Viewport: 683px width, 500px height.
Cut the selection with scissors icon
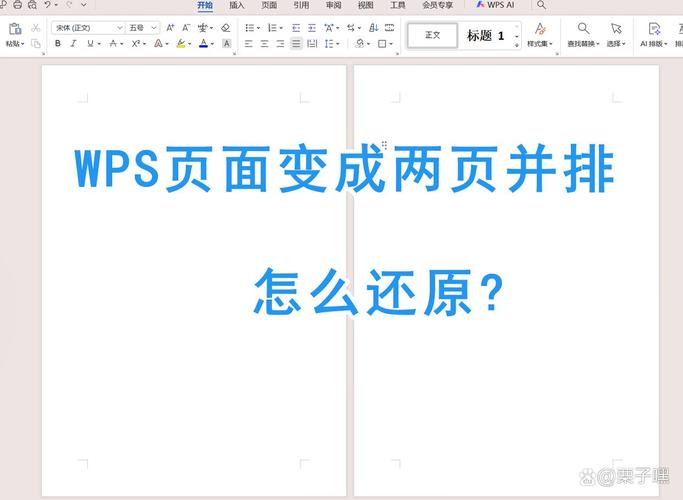pos(36,28)
